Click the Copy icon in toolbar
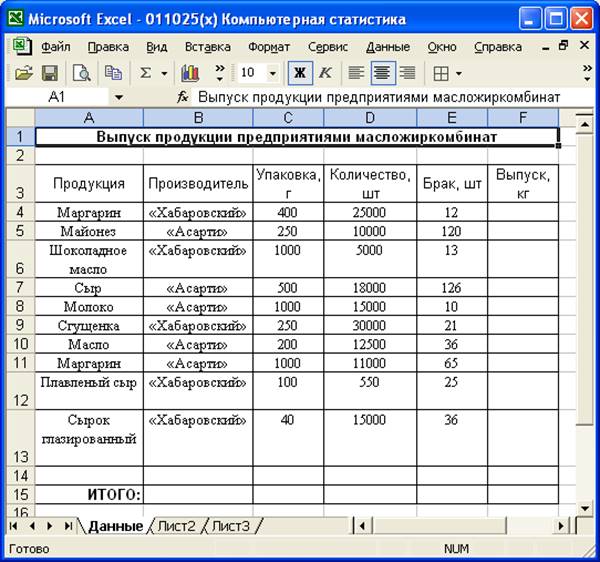Image resolution: width=600 pixels, height=562 pixels. click(113, 73)
